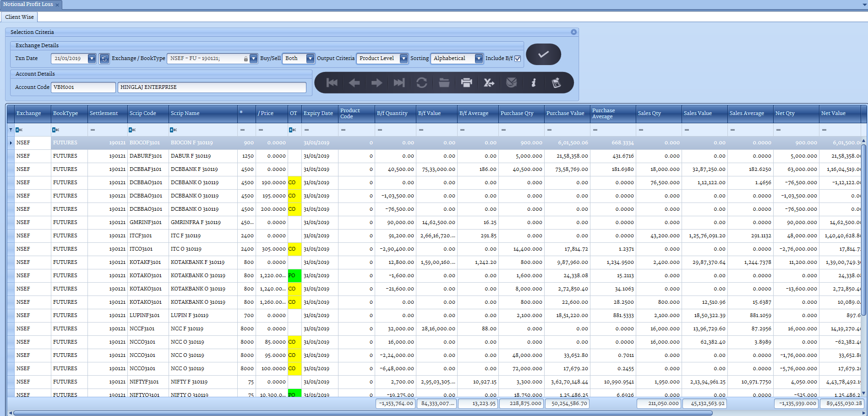The height and width of the screenshot is (416, 868).
Task: Open the Buy/Sell dropdown
Action: [310, 59]
